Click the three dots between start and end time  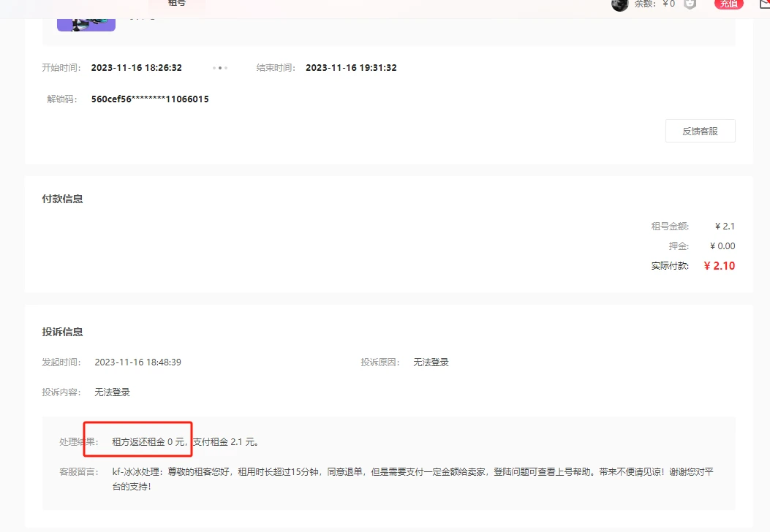pos(220,68)
